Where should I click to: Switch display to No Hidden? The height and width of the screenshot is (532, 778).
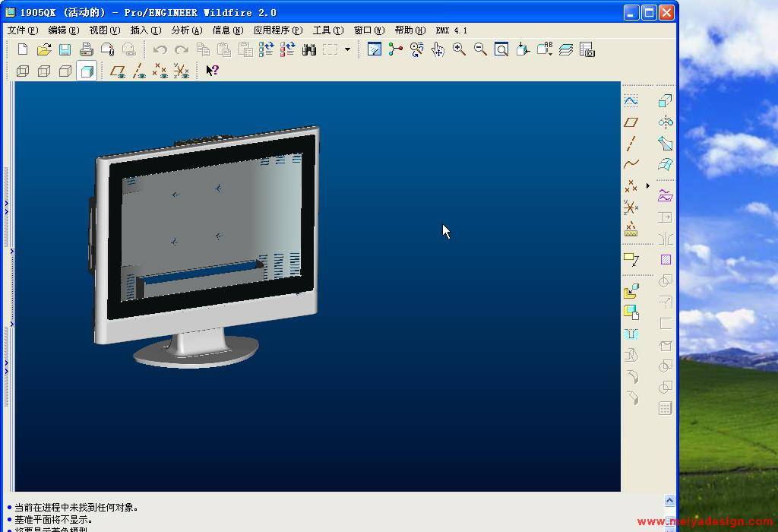65,71
